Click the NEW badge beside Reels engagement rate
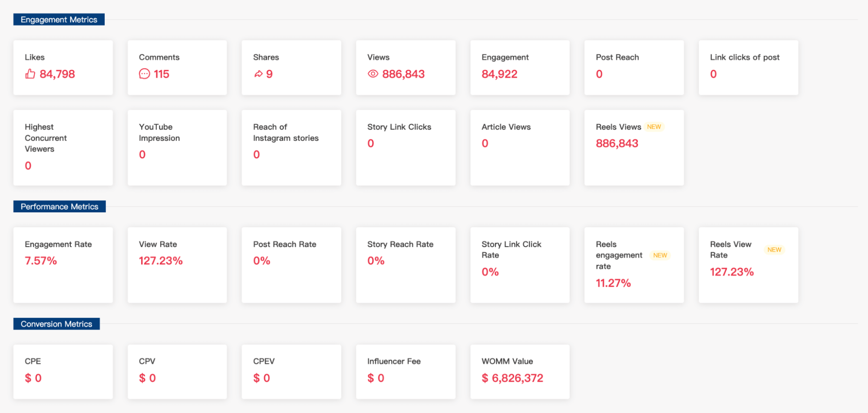 click(x=660, y=255)
